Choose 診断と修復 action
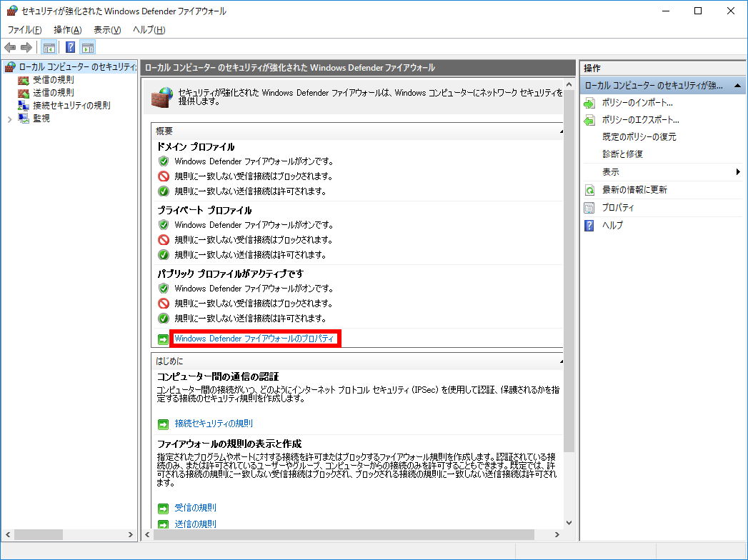748x560 pixels. (x=622, y=154)
